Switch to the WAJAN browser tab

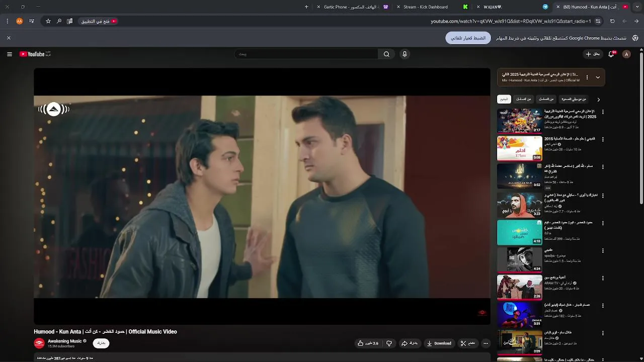512,7
